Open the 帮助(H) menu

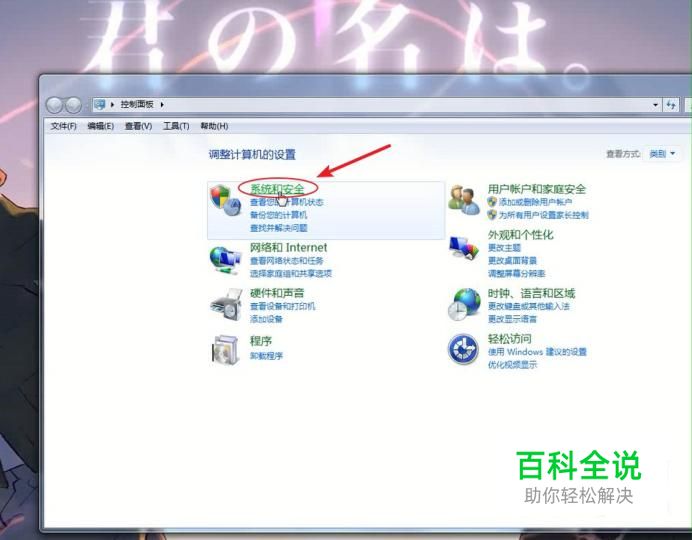214,126
